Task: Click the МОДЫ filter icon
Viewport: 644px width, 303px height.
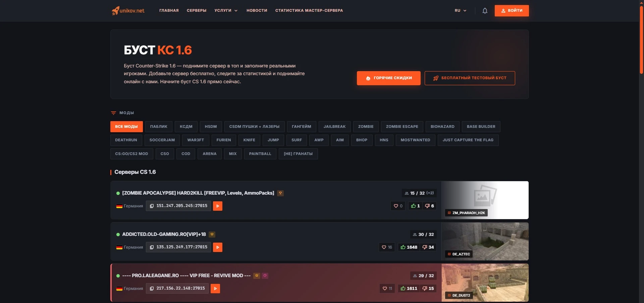Action: 113,113
